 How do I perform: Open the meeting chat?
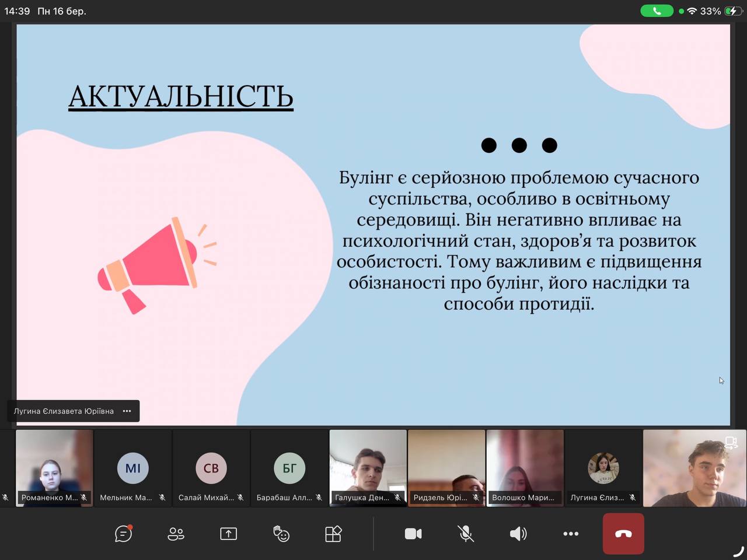click(123, 534)
